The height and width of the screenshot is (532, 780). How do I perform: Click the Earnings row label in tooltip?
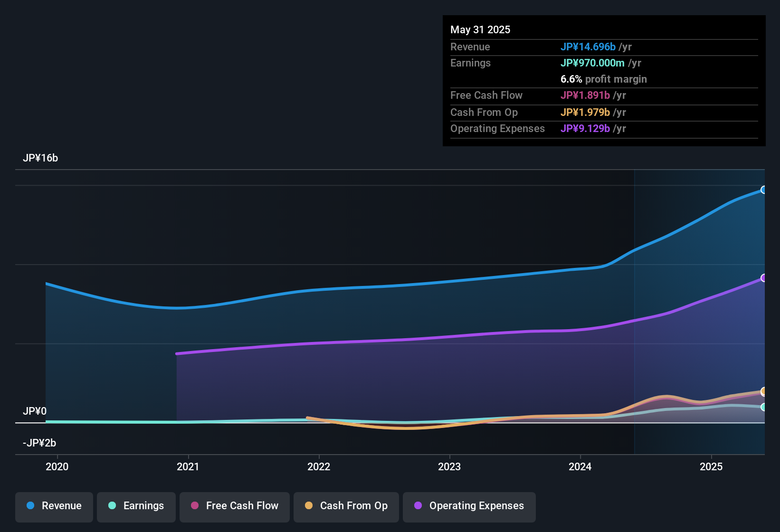click(470, 63)
